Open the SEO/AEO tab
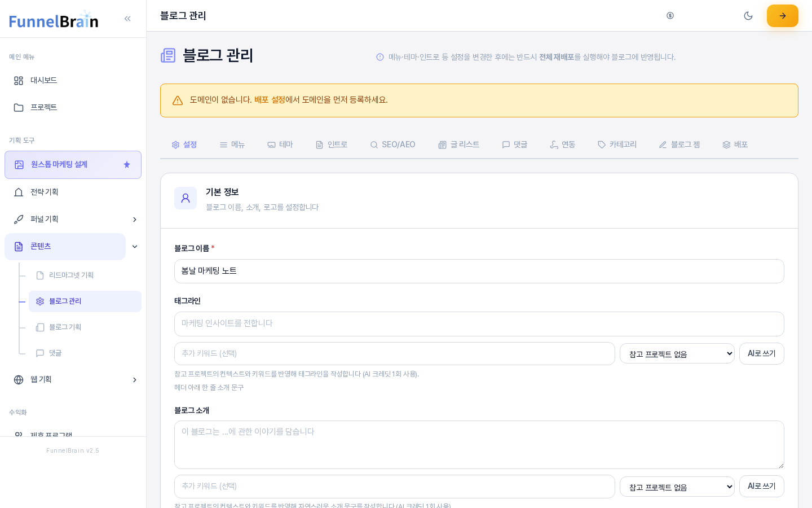812x508 pixels. click(392, 144)
